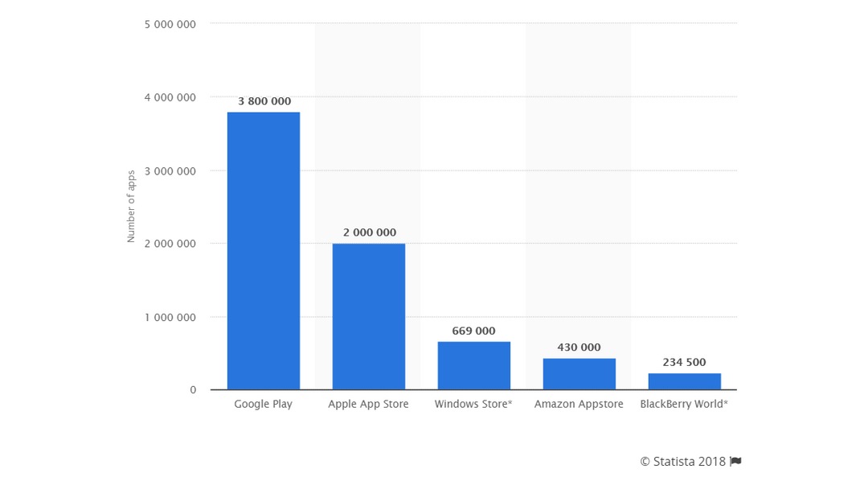Click the © Statista 2018 credit text
Viewport: 868px width, 477px height.
(682, 461)
